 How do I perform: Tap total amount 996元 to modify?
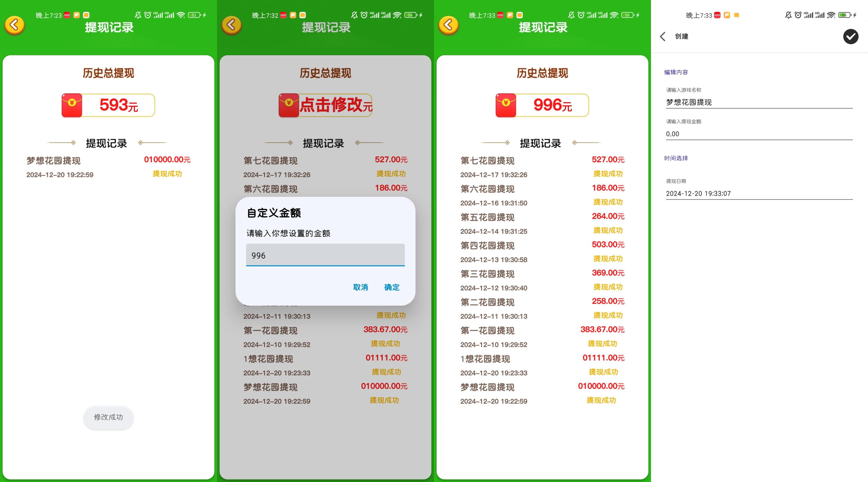click(x=553, y=105)
